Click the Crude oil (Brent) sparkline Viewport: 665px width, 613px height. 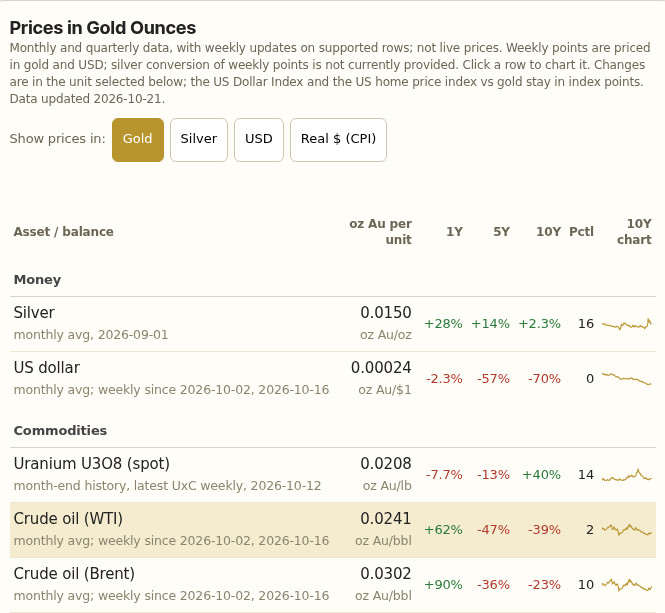tap(627, 585)
